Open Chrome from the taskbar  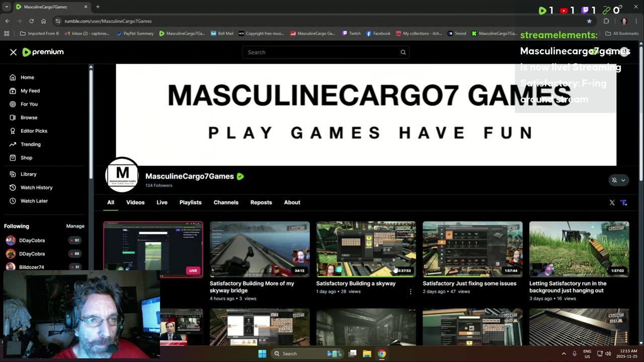pos(382,353)
